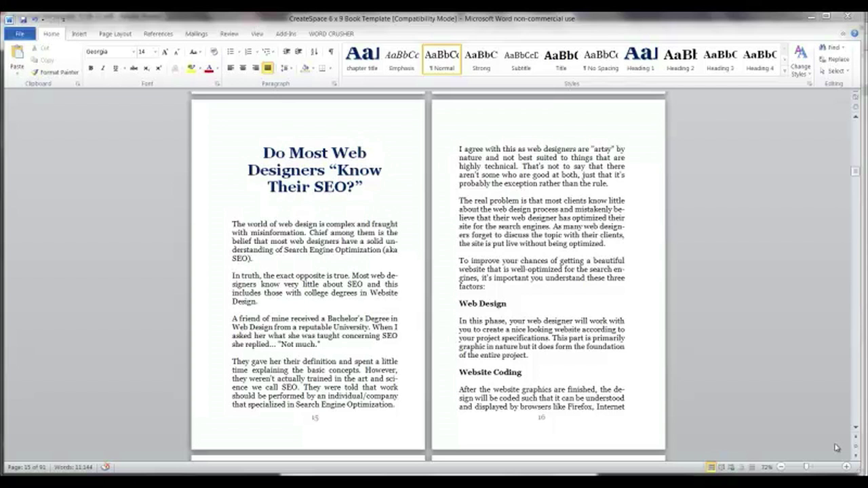
Task: Increase paragraph indent
Action: point(298,52)
